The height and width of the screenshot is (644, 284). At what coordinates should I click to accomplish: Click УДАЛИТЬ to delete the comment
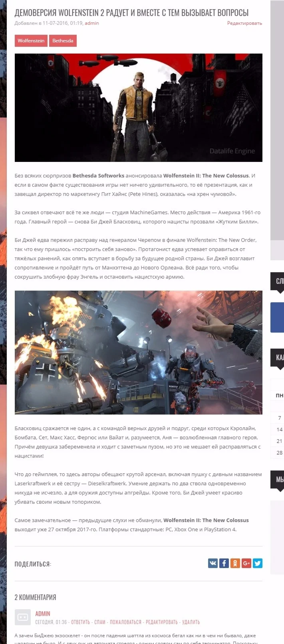tap(191, 622)
